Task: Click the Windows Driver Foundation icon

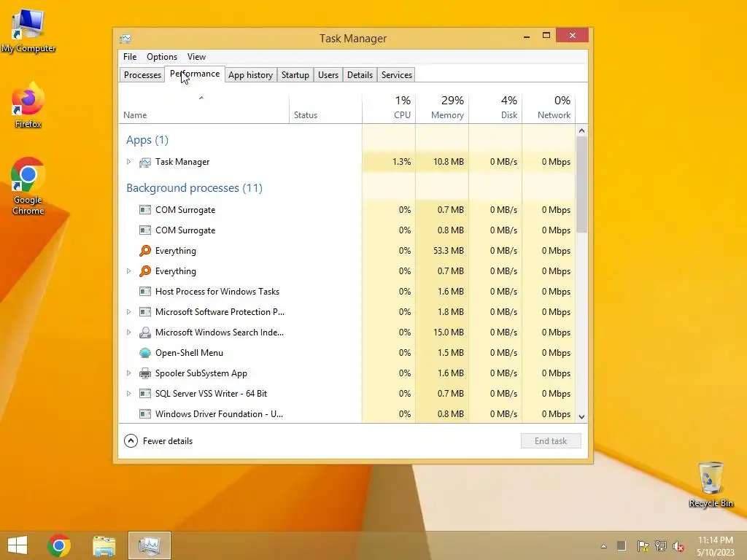Action: (x=145, y=414)
